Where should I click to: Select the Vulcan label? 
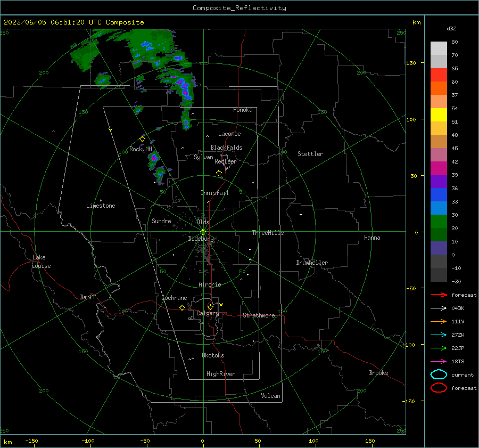[x=270, y=396]
